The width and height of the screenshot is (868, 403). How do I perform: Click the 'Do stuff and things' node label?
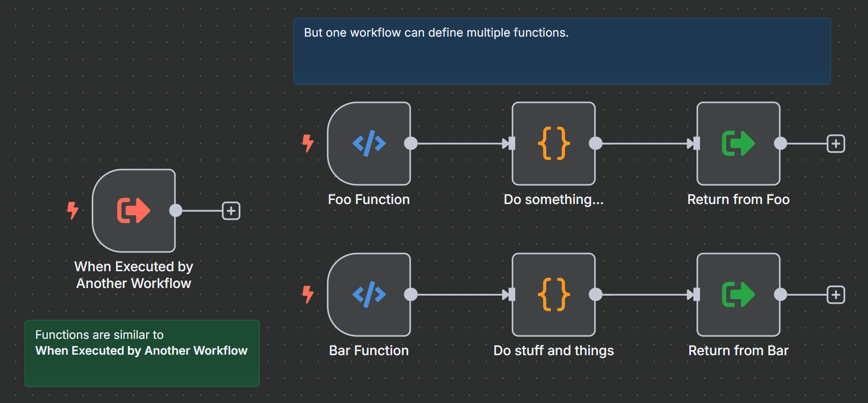(554, 351)
